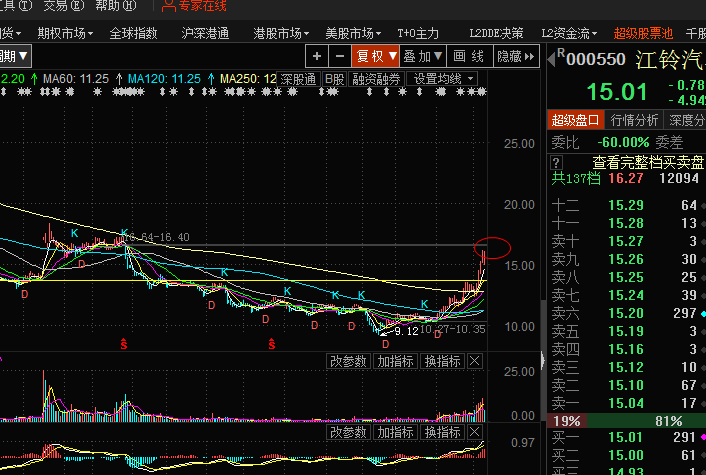Click 换指标 in MACD indicator panel
Image resolution: width=706 pixels, height=475 pixels.
click(x=443, y=432)
